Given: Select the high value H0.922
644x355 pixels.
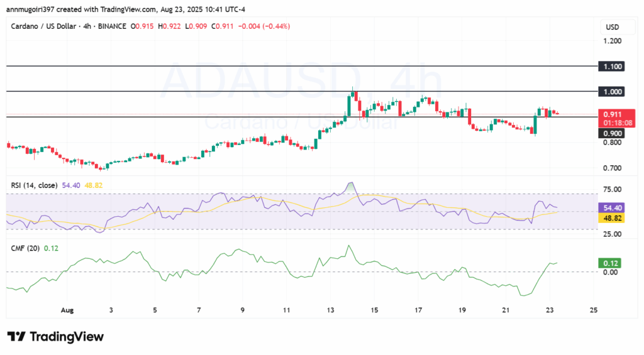Looking at the screenshot, I should [x=169, y=26].
